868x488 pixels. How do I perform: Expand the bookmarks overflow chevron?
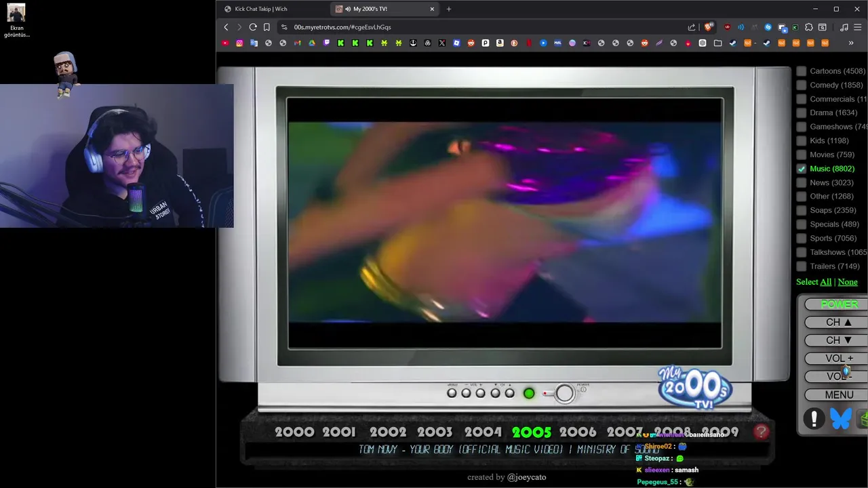851,43
